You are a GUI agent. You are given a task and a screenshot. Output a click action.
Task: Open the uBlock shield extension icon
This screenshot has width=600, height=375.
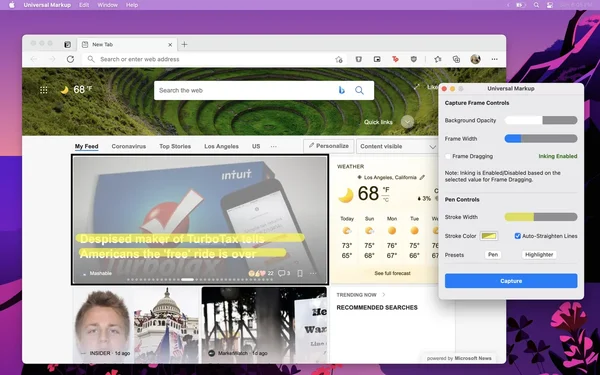point(414,59)
